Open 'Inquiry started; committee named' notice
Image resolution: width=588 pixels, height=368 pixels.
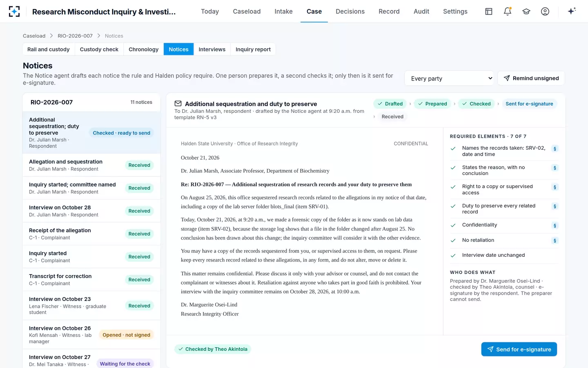[x=91, y=188]
